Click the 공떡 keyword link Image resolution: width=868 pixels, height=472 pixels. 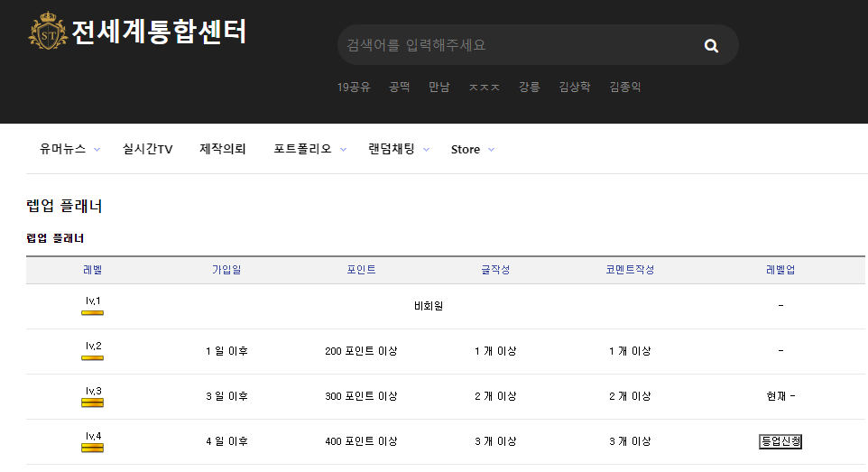(399, 88)
